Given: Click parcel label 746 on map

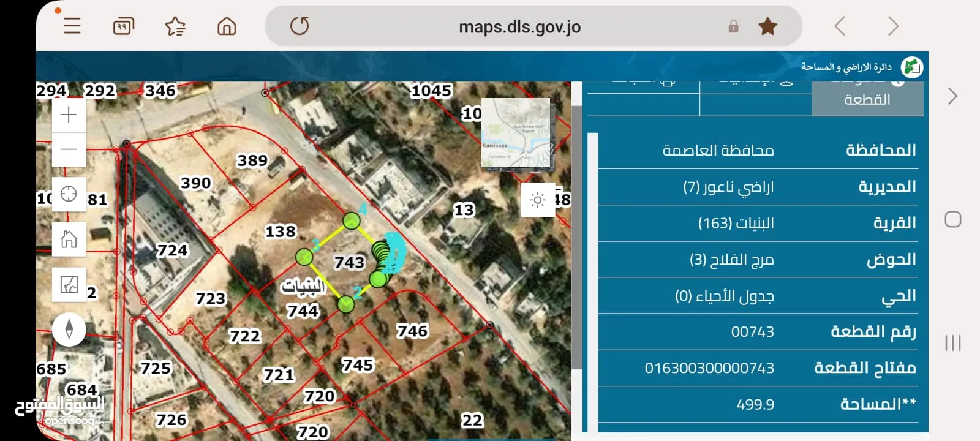Looking at the screenshot, I should (x=412, y=331).
